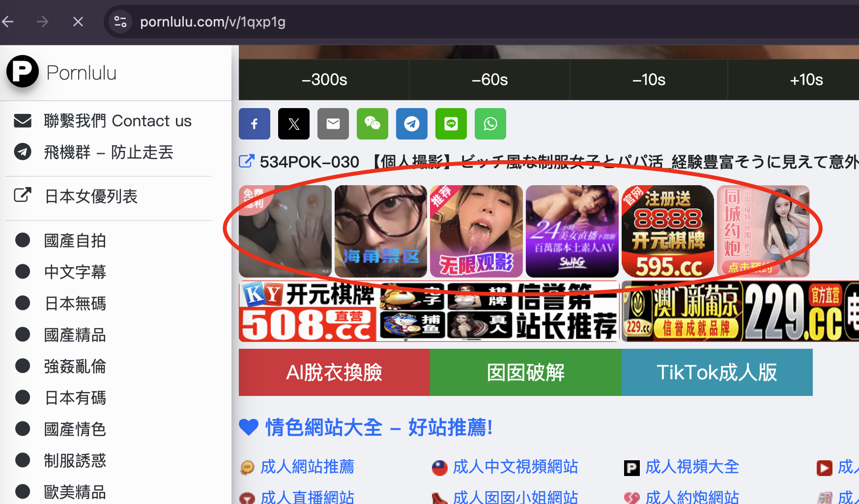This screenshot has height=504, width=859.
Task: Share the video on X
Action: click(x=293, y=124)
